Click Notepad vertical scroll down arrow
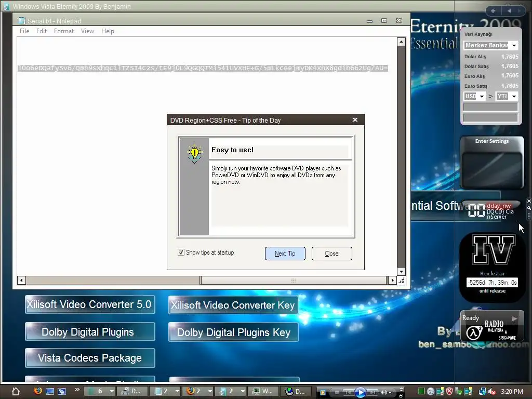The image size is (532, 399). click(402, 271)
